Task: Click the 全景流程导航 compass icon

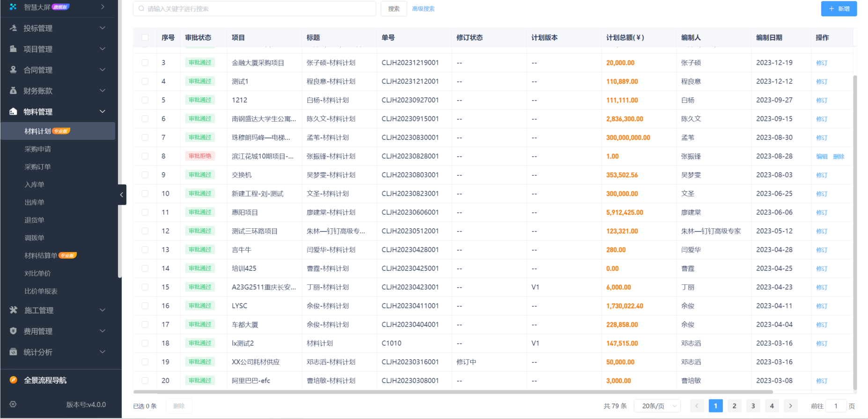Action: pyautogui.click(x=13, y=380)
